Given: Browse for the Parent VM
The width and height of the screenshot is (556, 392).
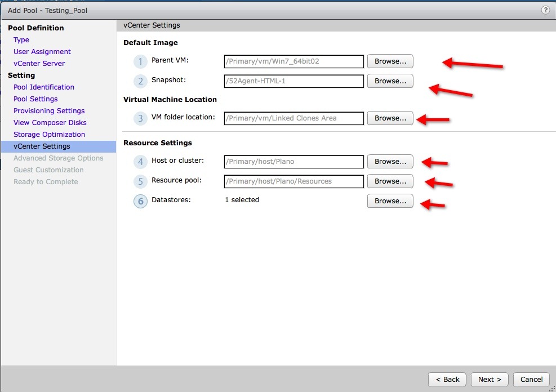Looking at the screenshot, I should [390, 61].
